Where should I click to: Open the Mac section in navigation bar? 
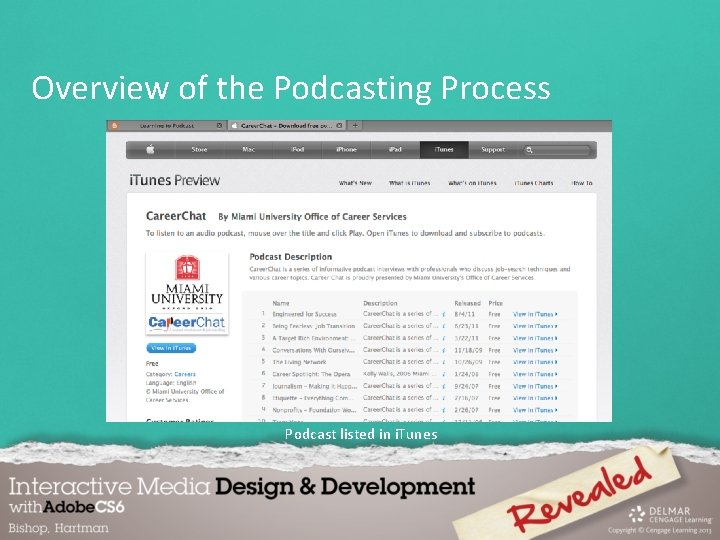(248, 149)
